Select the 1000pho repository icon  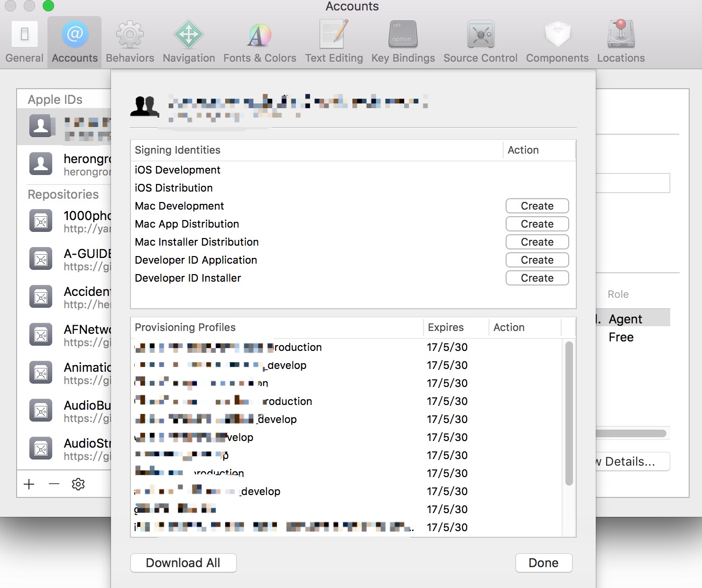click(x=41, y=221)
